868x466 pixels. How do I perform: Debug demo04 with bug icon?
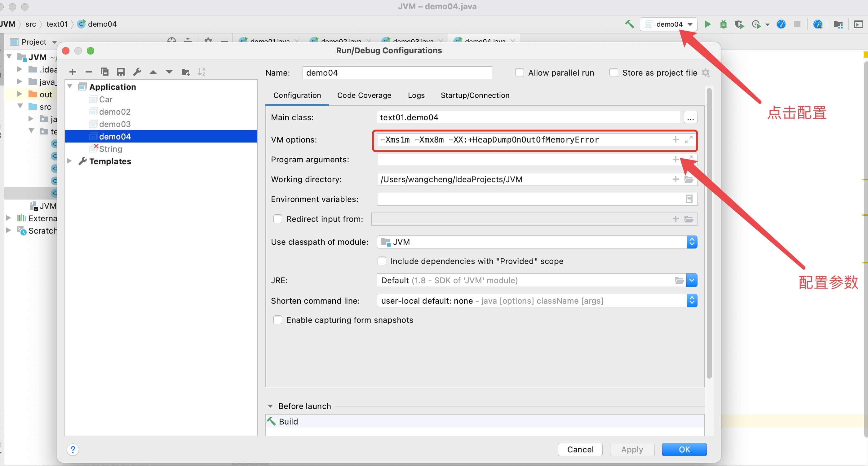[724, 24]
